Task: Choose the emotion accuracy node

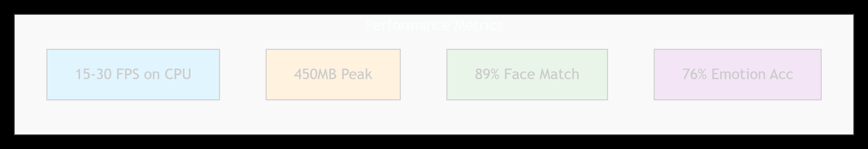Action: [x=738, y=75]
